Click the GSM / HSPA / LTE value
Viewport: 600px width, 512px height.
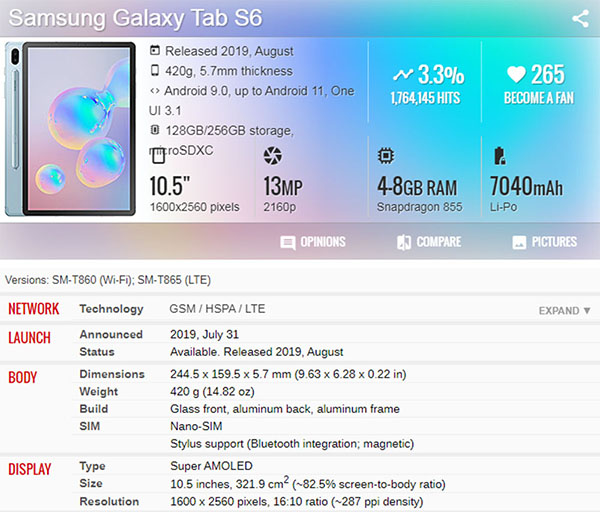(217, 309)
